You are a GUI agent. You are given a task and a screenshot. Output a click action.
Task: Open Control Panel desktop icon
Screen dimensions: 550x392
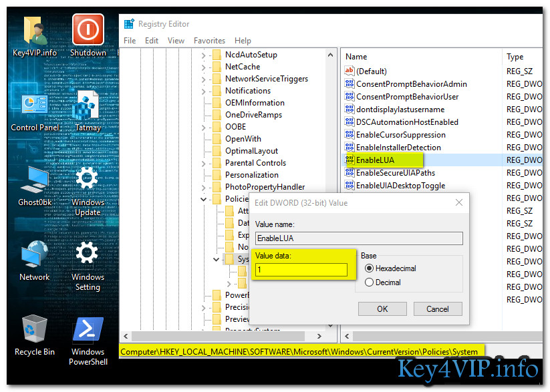pyautogui.click(x=34, y=111)
